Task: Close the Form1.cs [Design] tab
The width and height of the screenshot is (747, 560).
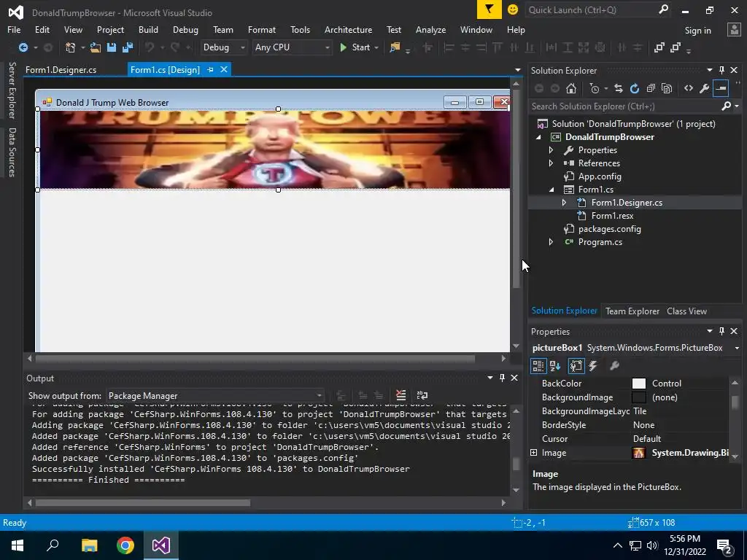Action: click(223, 69)
